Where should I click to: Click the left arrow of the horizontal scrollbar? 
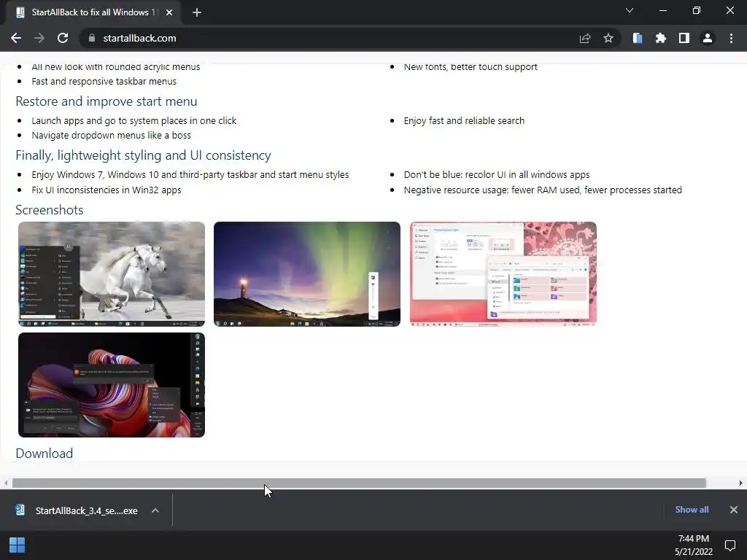6,483
